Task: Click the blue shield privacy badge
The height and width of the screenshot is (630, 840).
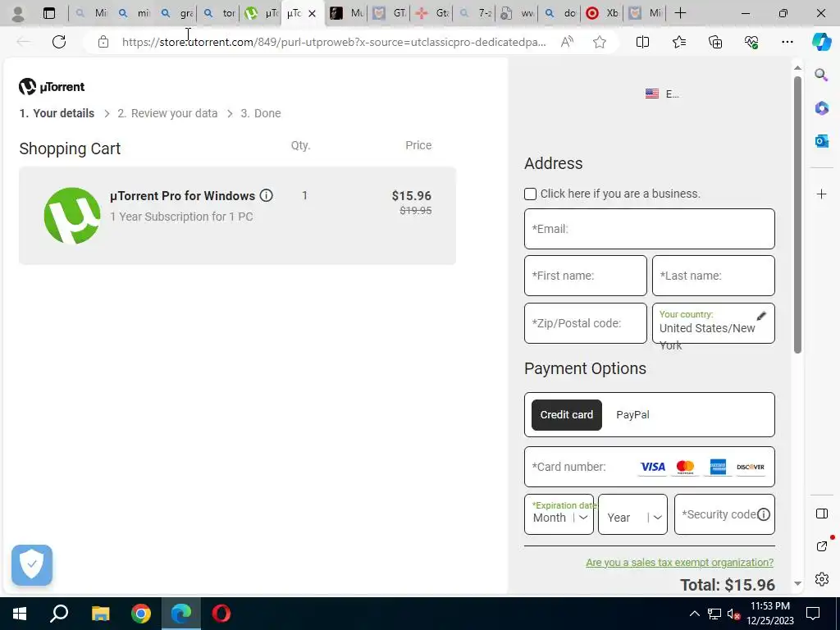Action: (32, 565)
